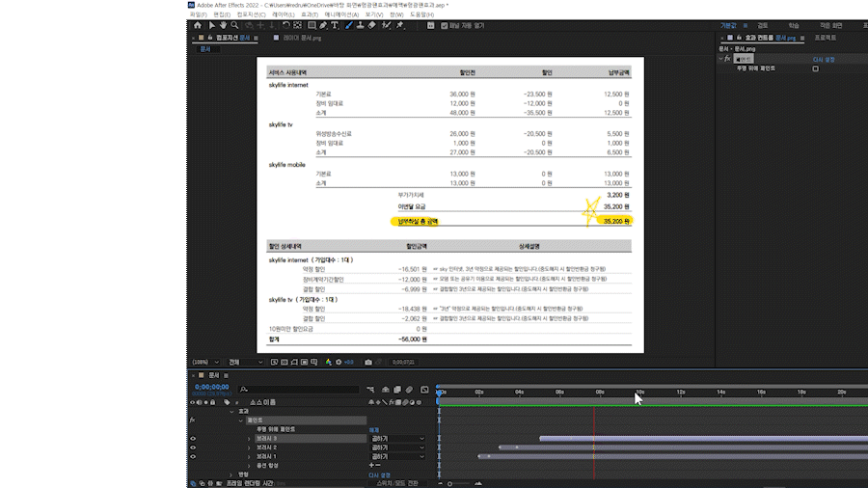Click the 다시 설정 link in the Transform row
The image size is (868, 488).
(x=379, y=474)
